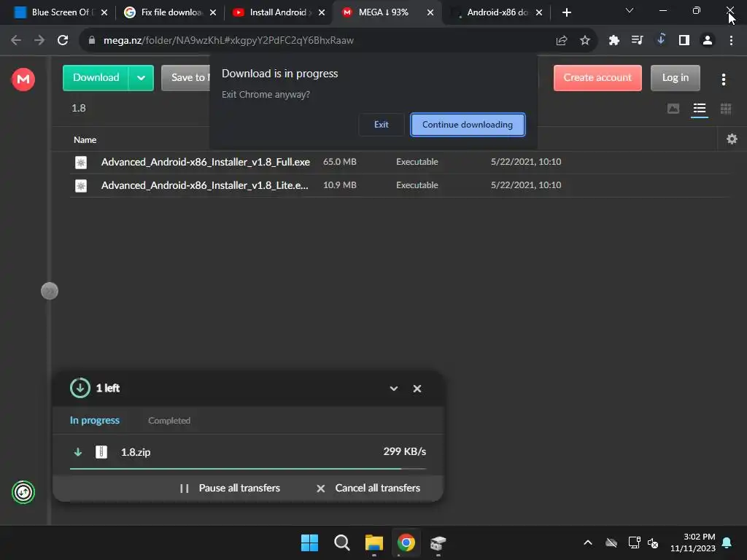
Task: Switch to the Completed transfers tab
Action: point(169,421)
